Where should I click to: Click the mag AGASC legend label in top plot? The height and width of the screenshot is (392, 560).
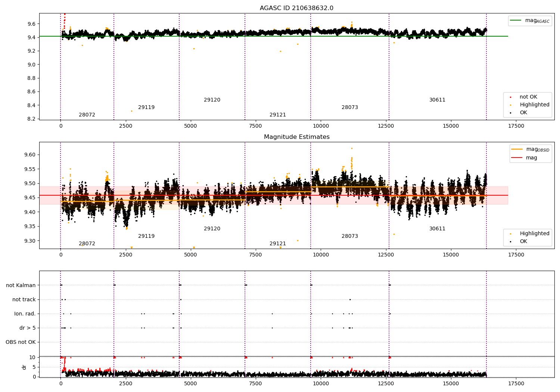point(537,21)
